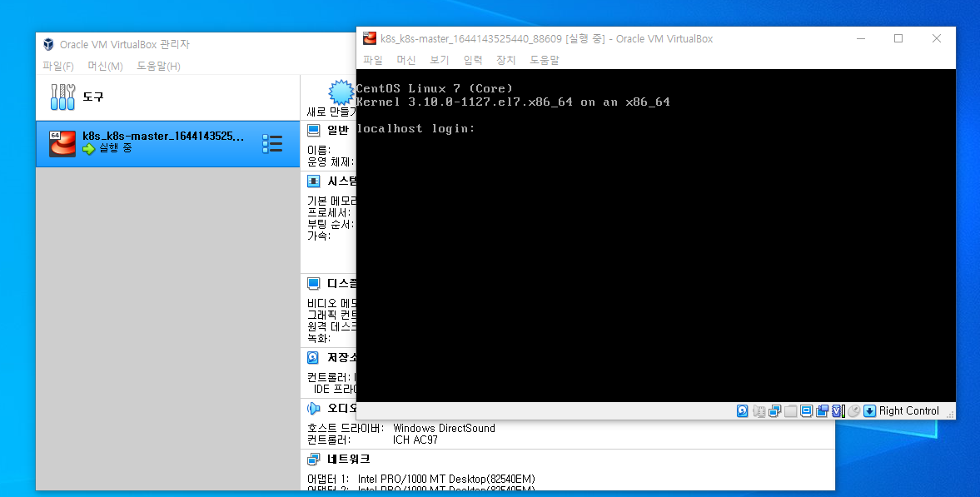Screen dimensions: 980x497
Task: Open 파일(F) menu in VirtualBox Manager
Action: (58, 66)
